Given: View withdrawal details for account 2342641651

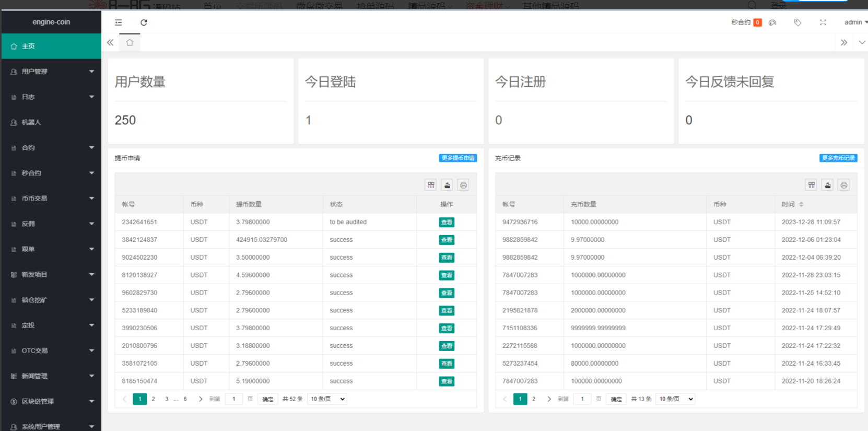Looking at the screenshot, I should tap(447, 223).
